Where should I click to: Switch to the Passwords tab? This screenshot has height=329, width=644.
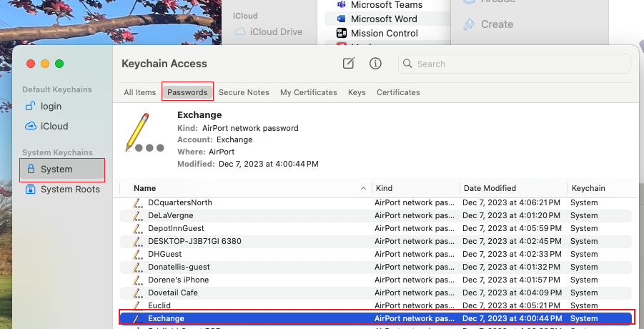coord(187,92)
